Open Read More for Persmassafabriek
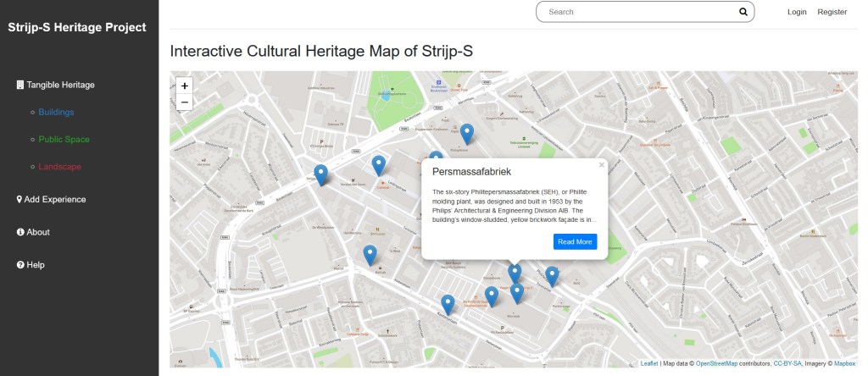 575,242
